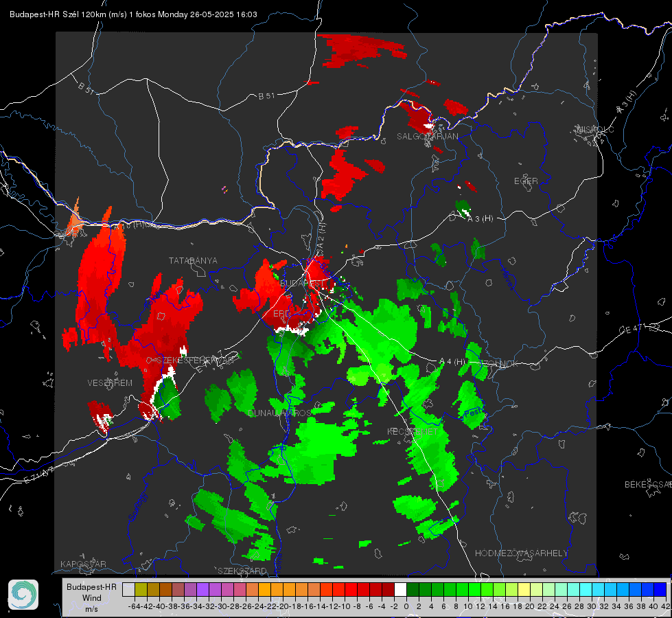Viewport: 672px width, 618px height.
Task: Click the A 4 (H) road label
Action: coord(452,362)
